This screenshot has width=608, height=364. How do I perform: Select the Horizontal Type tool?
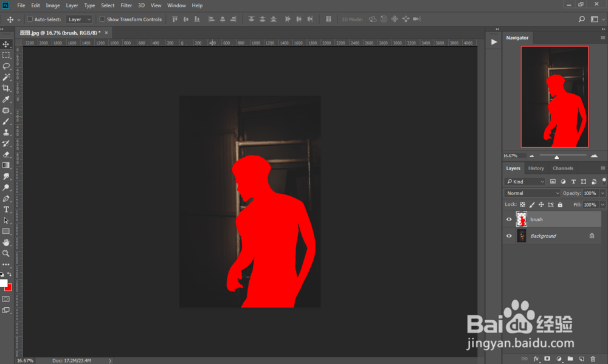coord(6,209)
